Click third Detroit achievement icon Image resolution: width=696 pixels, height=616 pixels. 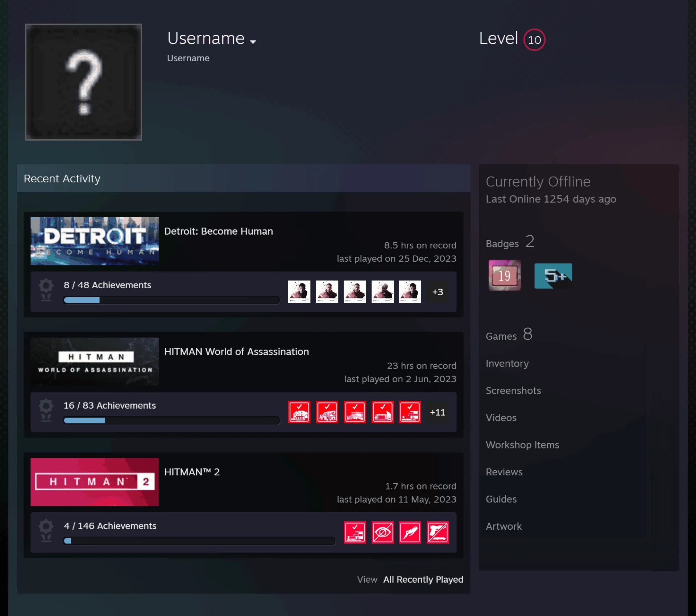pos(355,292)
